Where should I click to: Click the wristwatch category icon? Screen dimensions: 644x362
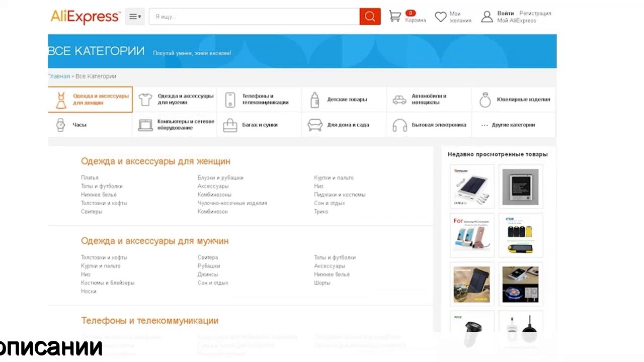click(61, 125)
